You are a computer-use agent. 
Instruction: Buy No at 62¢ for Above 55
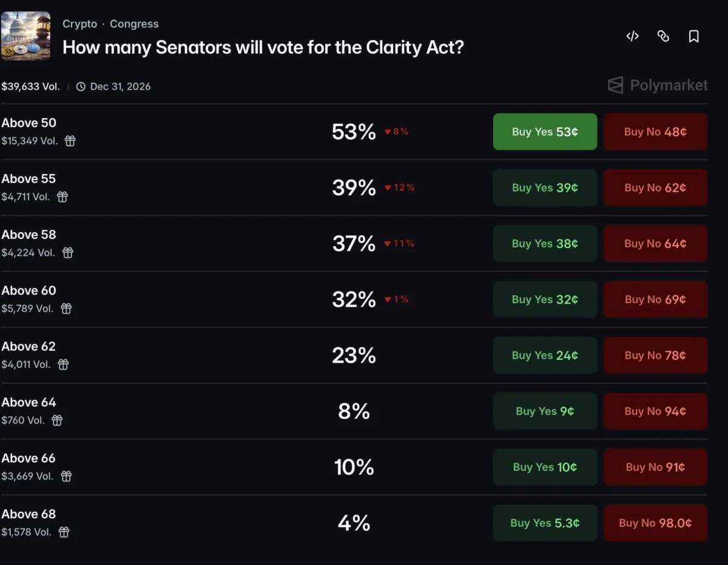tap(655, 187)
